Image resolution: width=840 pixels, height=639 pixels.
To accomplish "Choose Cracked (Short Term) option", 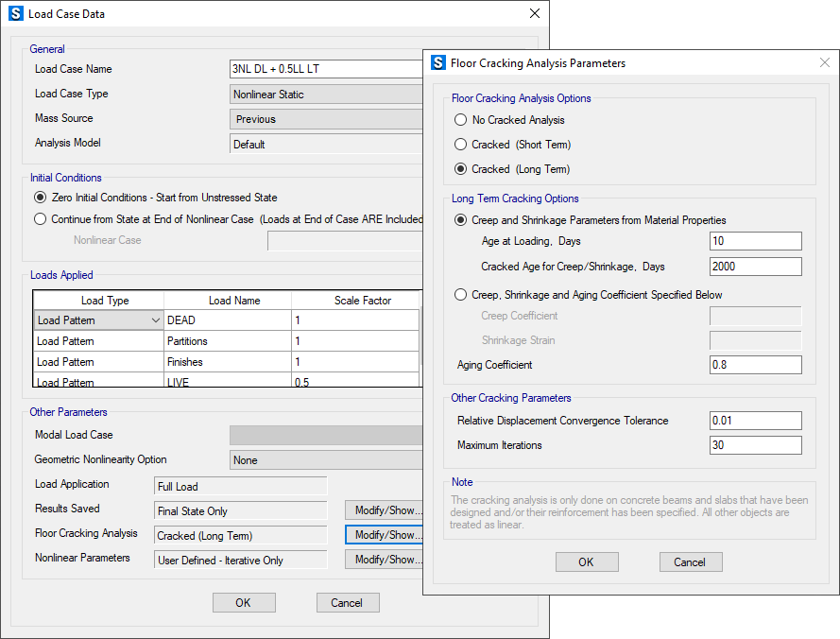I will (460, 145).
